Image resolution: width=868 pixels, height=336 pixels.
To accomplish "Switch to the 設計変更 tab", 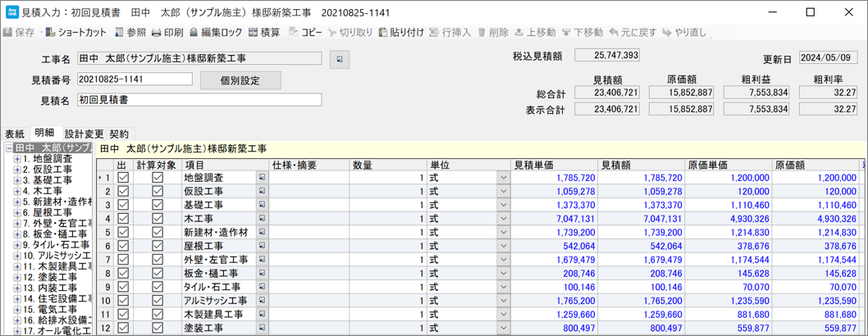I will pyautogui.click(x=84, y=134).
